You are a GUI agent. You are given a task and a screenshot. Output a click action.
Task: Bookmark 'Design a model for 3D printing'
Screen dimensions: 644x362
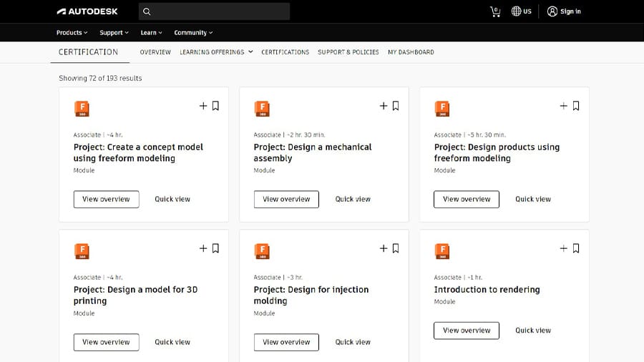(x=215, y=248)
